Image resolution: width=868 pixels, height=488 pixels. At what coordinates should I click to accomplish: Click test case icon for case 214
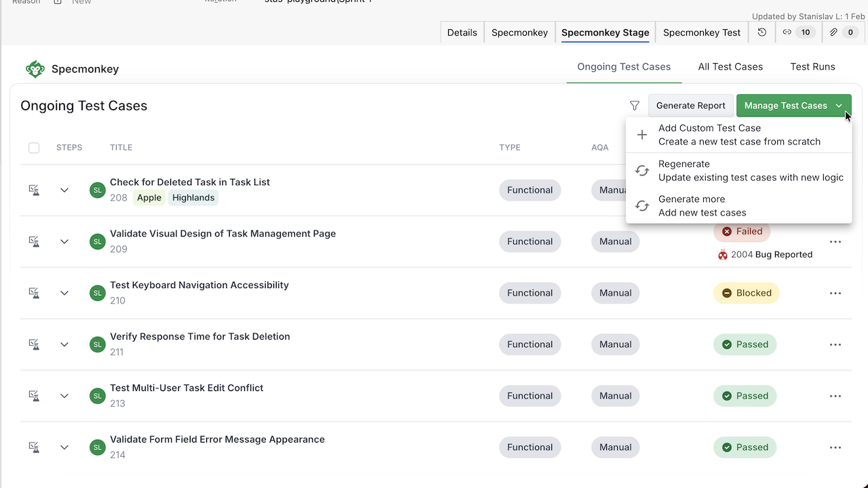click(34, 447)
